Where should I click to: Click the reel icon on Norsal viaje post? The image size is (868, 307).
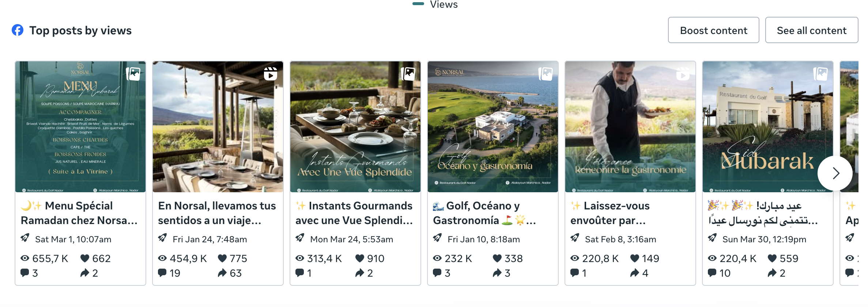pyautogui.click(x=271, y=74)
